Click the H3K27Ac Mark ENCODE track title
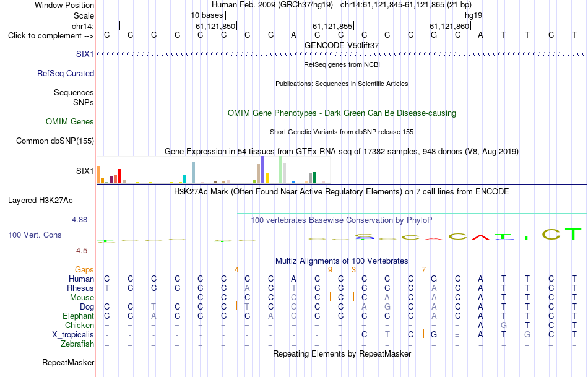Screen dimensions: 588x377 coord(342,192)
